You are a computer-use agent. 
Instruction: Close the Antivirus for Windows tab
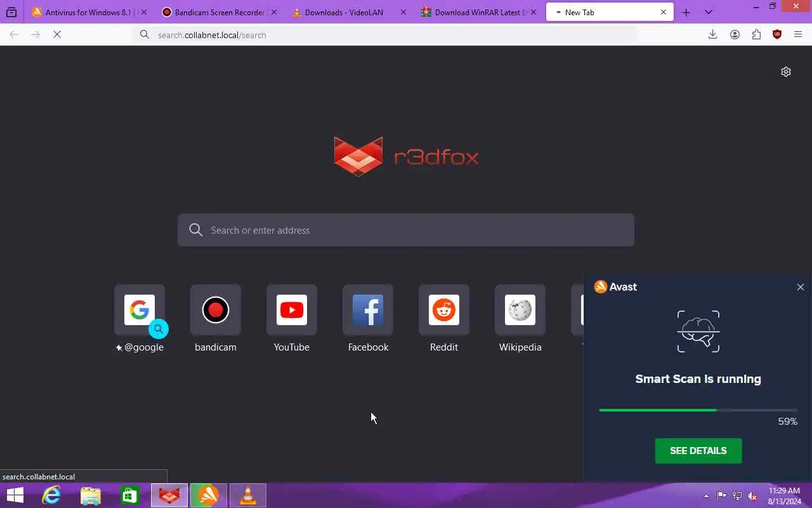(143, 12)
